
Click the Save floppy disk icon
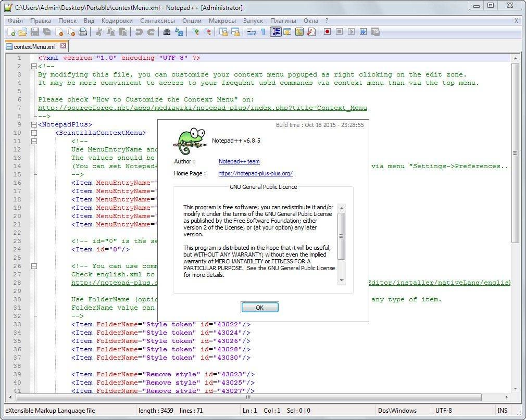click(35, 32)
